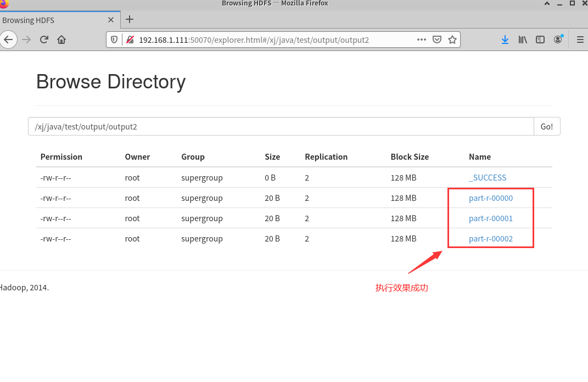This screenshot has width=588, height=382.
Task: Open the tracking protection shield panel
Action: (x=114, y=40)
